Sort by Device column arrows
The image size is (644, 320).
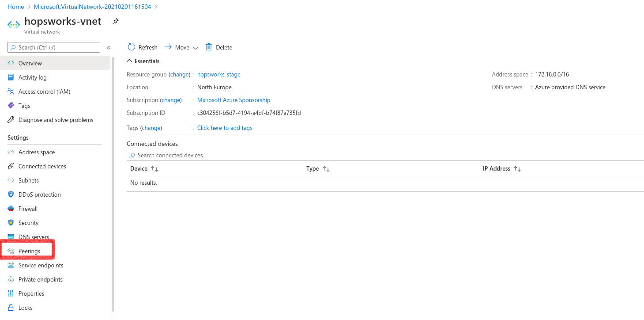tap(154, 169)
